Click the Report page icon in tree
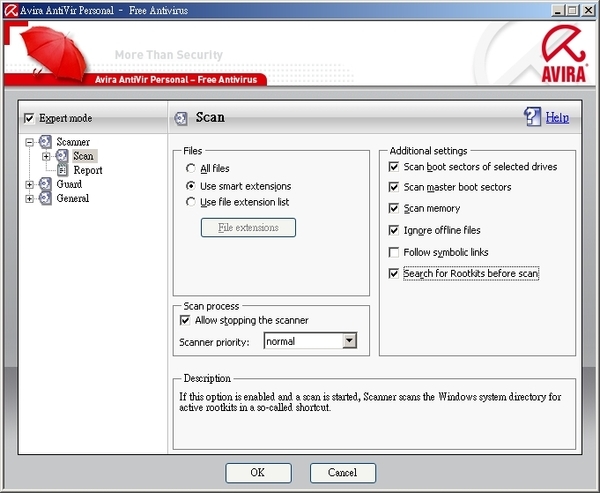The width and height of the screenshot is (600, 493). pyautogui.click(x=62, y=170)
